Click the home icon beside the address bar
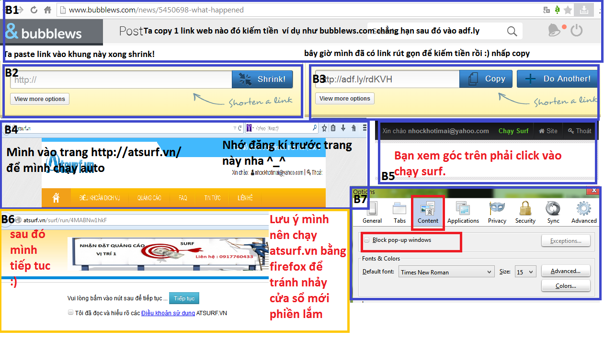 pyautogui.click(x=47, y=10)
